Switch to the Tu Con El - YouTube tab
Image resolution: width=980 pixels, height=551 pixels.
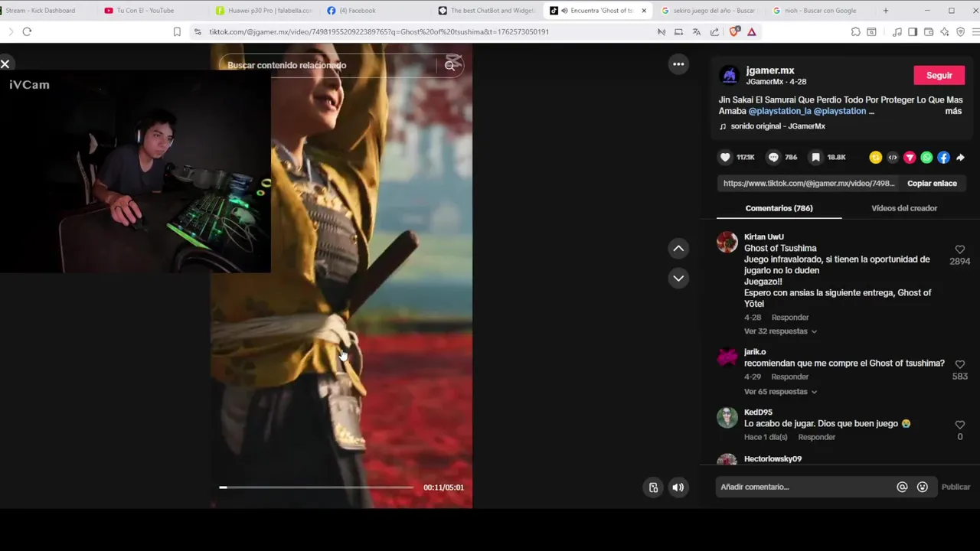coord(145,11)
